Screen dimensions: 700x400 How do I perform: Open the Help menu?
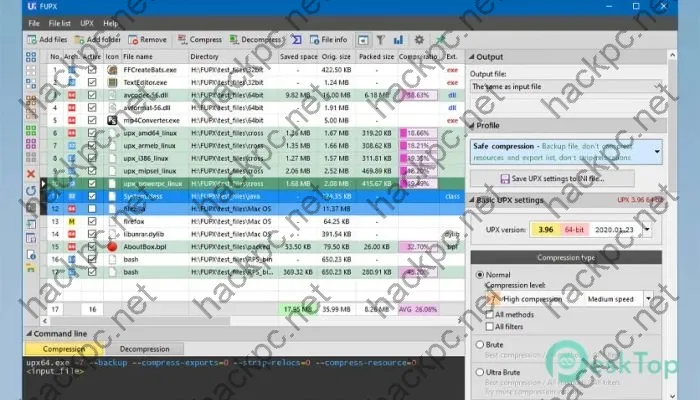[110, 23]
